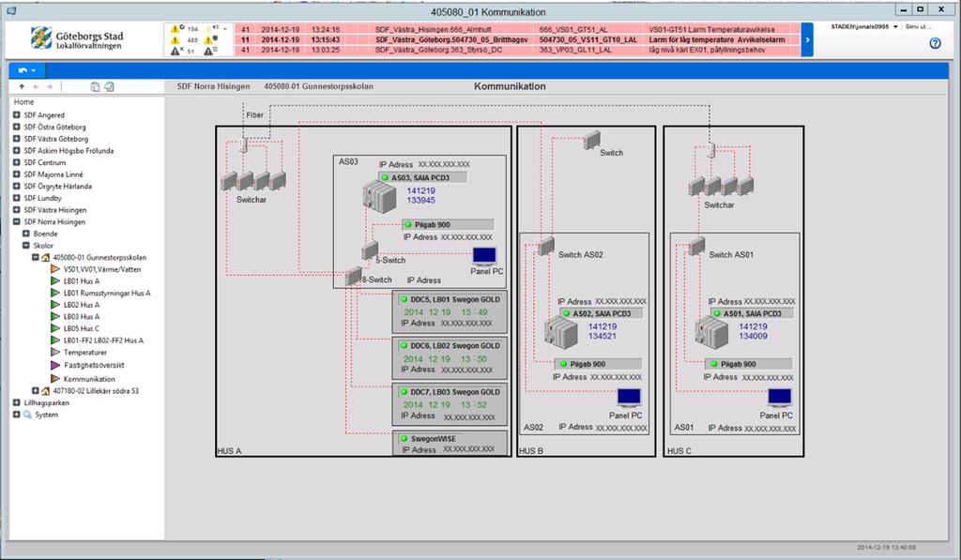This screenshot has height=560, width=961.
Task: Select VS01,VV01,Värme/Vatten in the tree
Action: 102,269
